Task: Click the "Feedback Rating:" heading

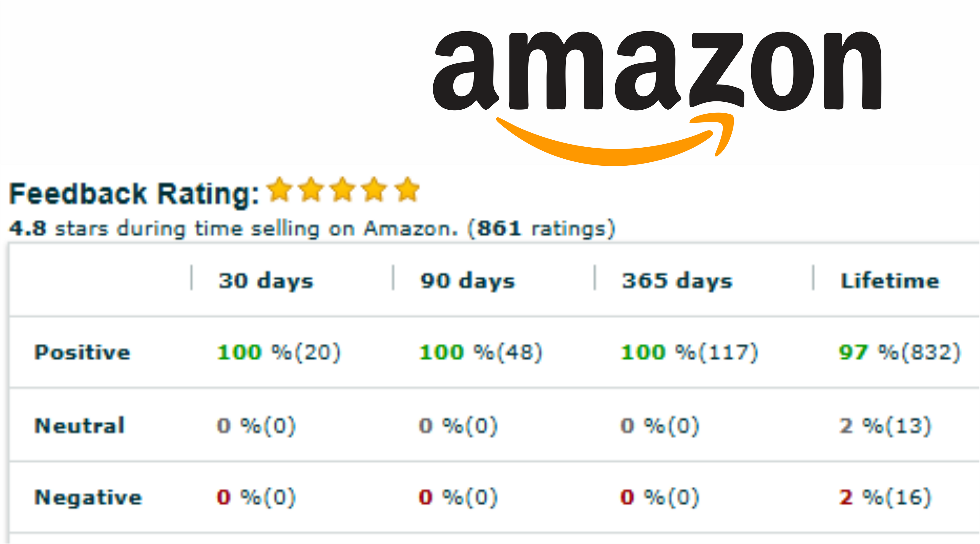Action: click(x=134, y=194)
